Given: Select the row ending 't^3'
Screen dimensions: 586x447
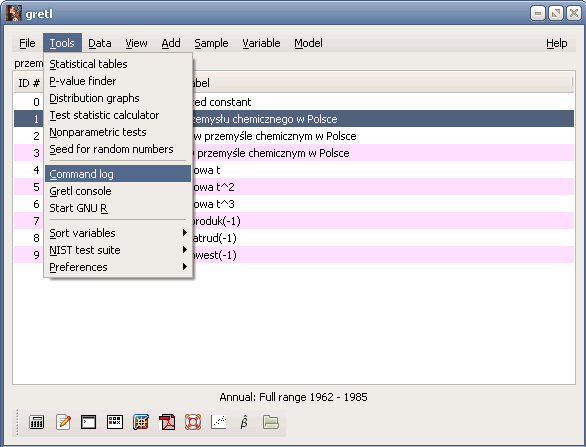Looking at the screenshot, I should [294, 204].
